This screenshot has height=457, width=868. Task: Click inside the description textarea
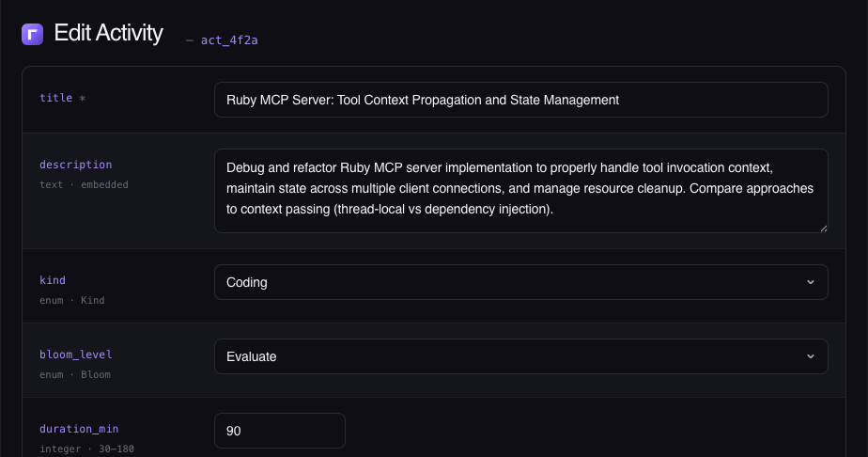(521, 191)
